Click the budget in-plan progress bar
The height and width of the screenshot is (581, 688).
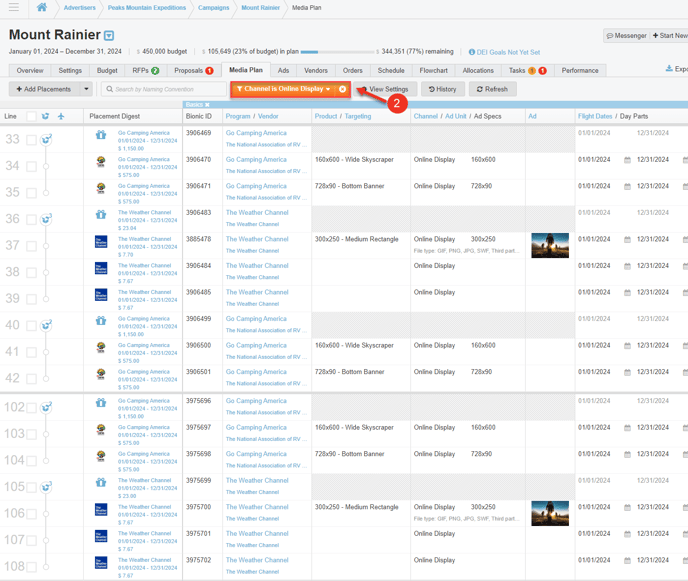[x=337, y=52]
